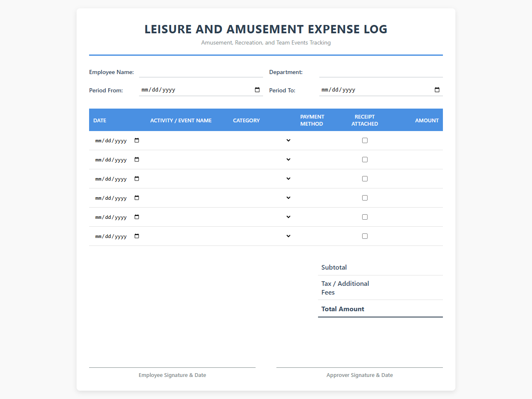Screen dimensions: 532x399
Task: Click the PAYMENT METHOD column header
Action: tap(312, 120)
